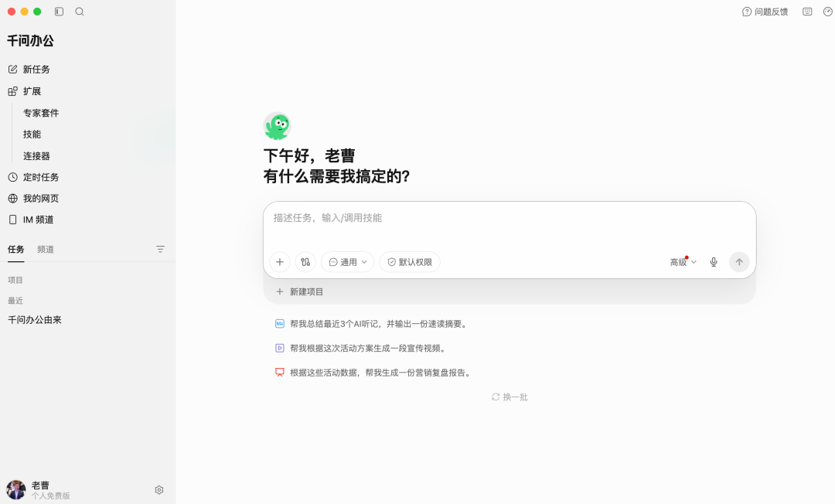Select suggestion 生成一段宣传视频
Viewport: 835px width, 504px height.
[x=362, y=348]
